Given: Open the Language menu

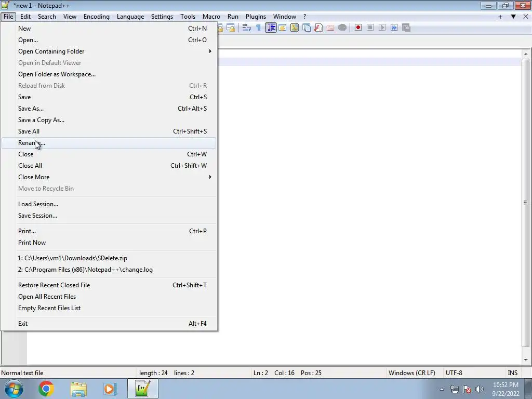Looking at the screenshot, I should click(x=130, y=17).
